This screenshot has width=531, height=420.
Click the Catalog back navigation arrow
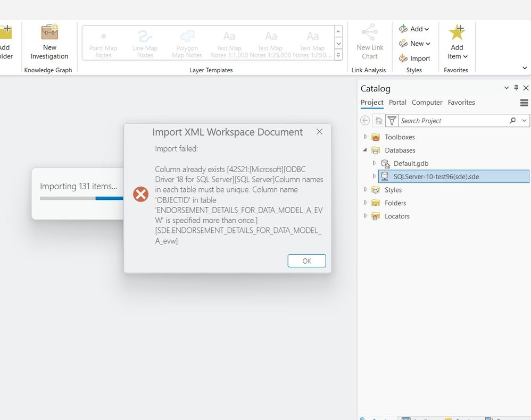[364, 121]
